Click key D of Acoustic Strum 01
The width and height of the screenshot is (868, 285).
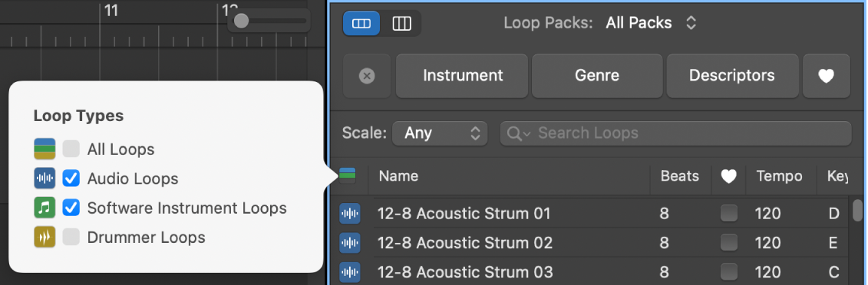point(833,213)
